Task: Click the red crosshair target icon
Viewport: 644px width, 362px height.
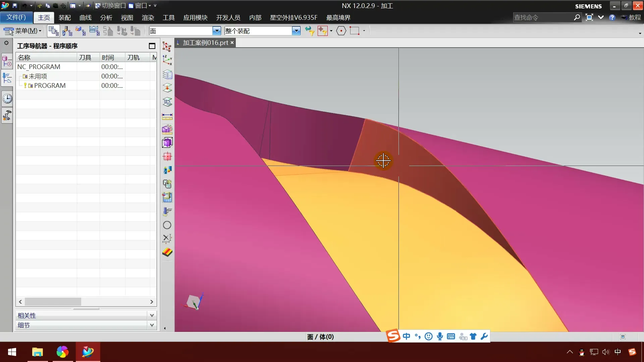Action: (x=167, y=157)
